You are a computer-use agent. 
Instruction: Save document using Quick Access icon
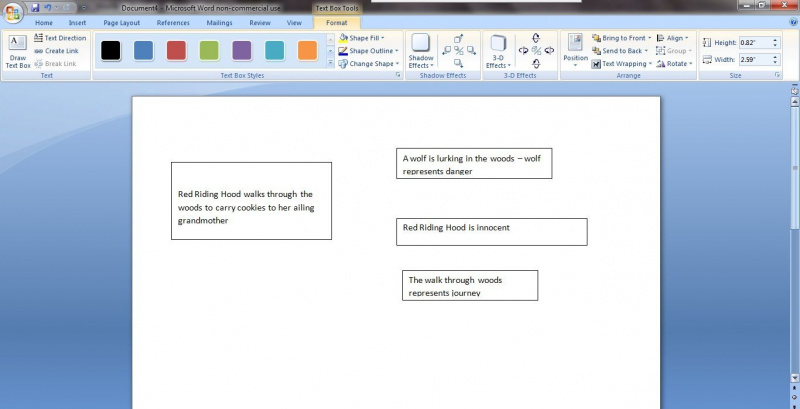coord(35,8)
